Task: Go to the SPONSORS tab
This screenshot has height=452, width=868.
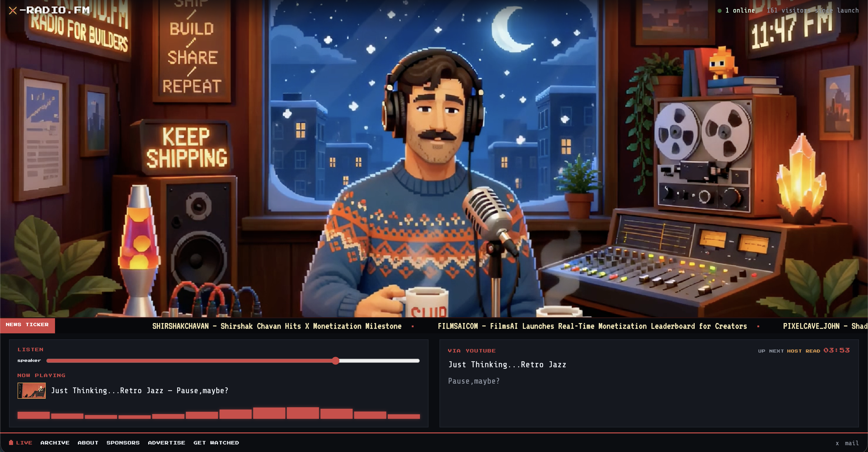Action: (x=123, y=442)
